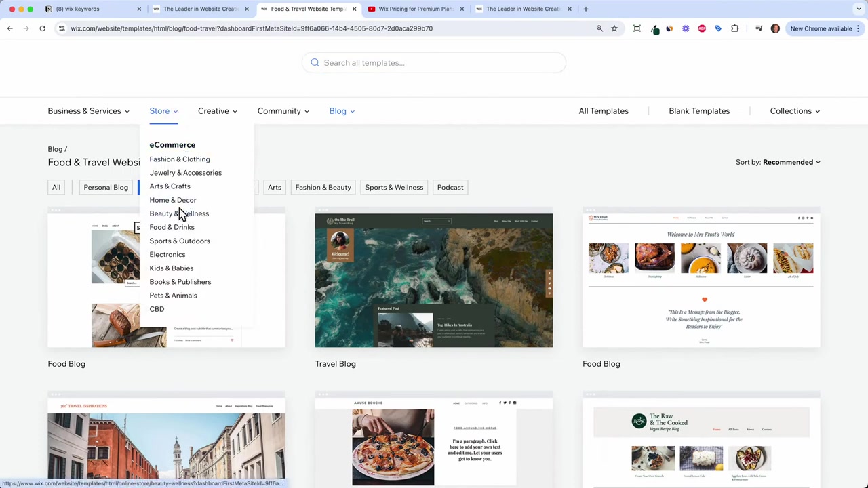Click the screenshot capture extension icon
The width and height of the screenshot is (868, 488).
pos(637,28)
